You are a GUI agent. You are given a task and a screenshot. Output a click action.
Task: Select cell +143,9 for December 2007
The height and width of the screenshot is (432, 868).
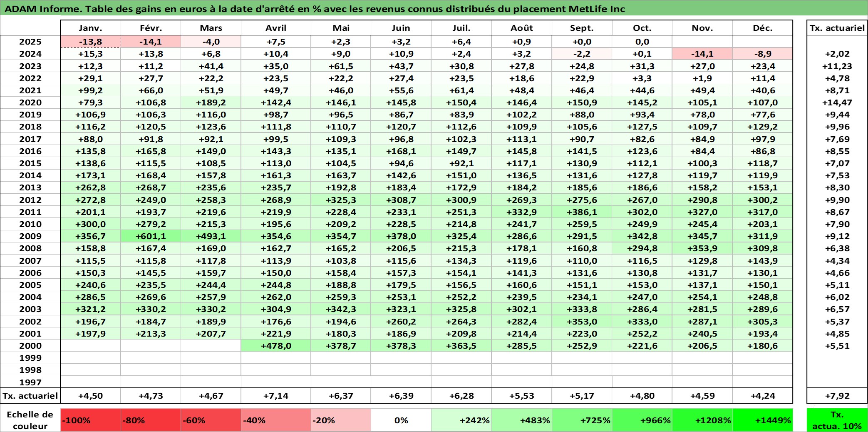pyautogui.click(x=763, y=261)
